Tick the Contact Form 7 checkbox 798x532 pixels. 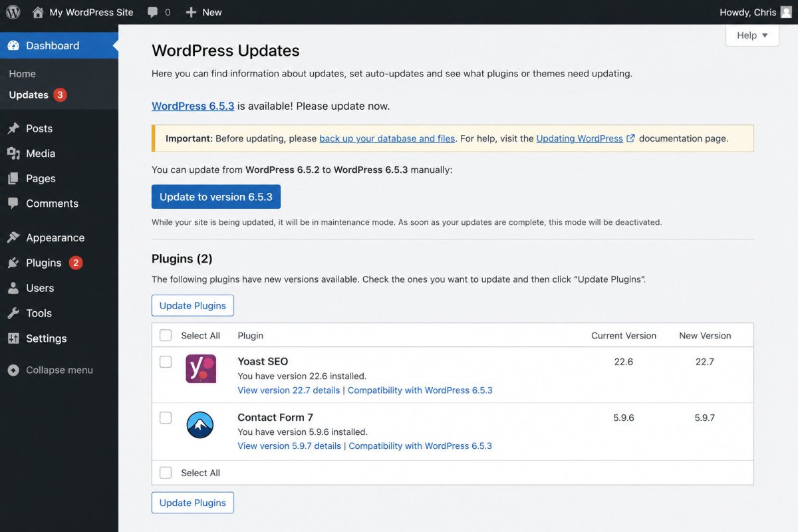(166, 418)
